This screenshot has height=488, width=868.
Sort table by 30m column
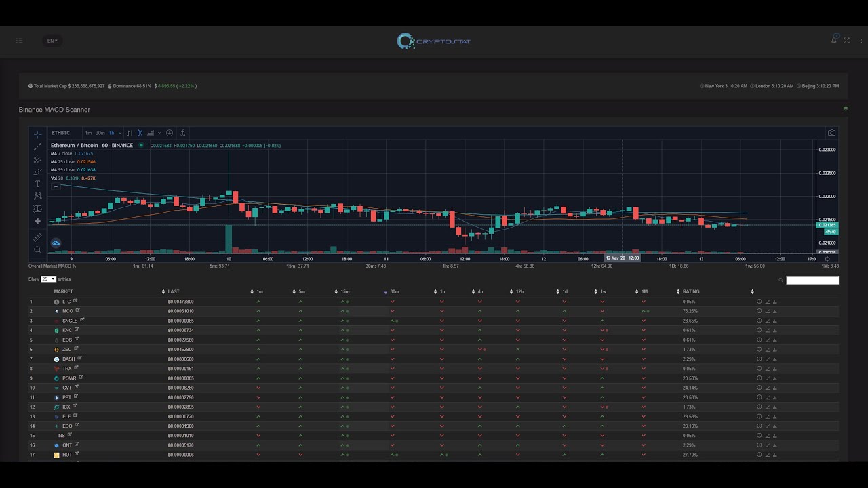tap(394, 292)
